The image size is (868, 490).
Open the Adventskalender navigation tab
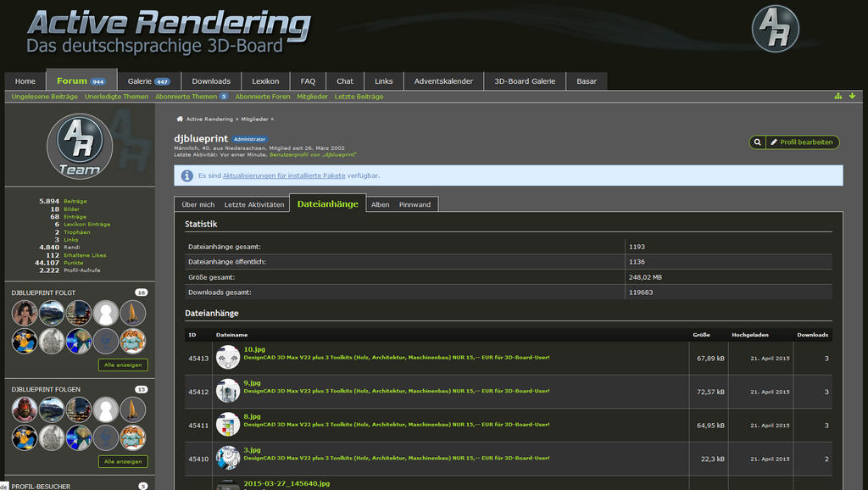[x=443, y=81]
